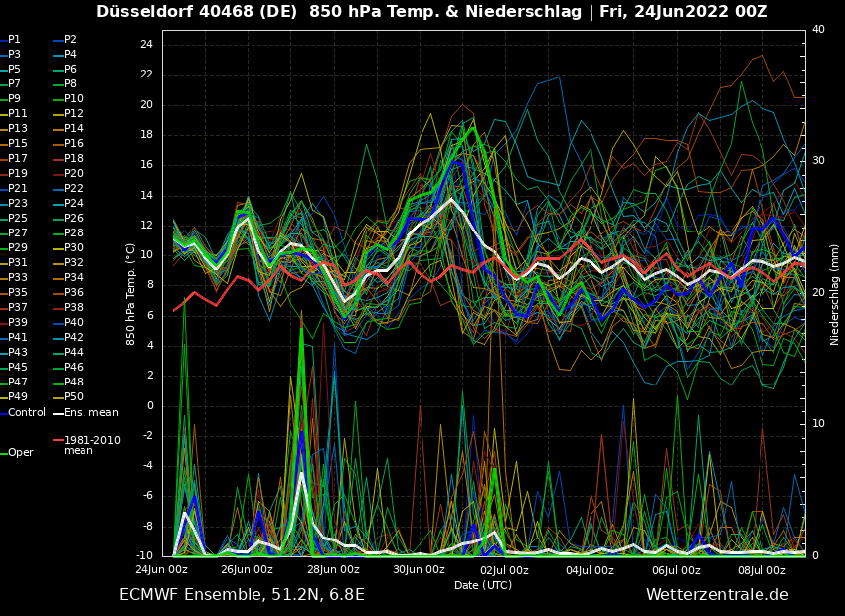Viewport: 845px width, 616px height.
Task: Click the 1981-2010 mean legend label
Action: point(91,445)
